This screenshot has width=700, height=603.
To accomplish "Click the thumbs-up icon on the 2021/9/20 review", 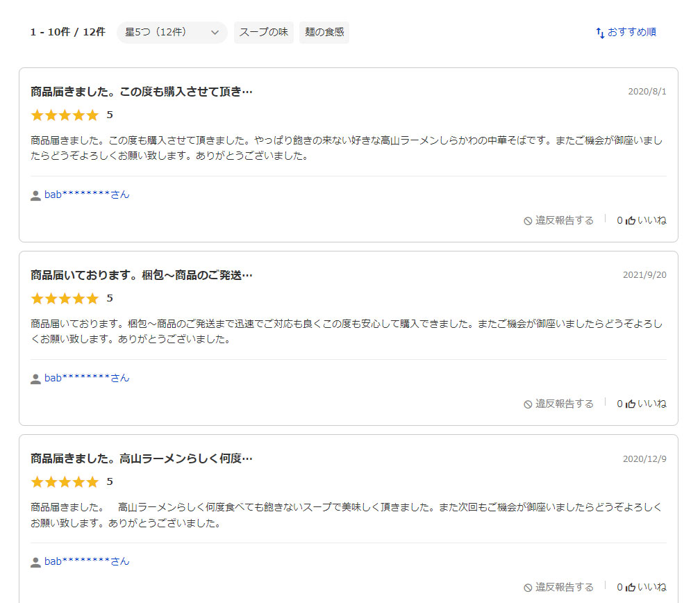I will coord(631,404).
